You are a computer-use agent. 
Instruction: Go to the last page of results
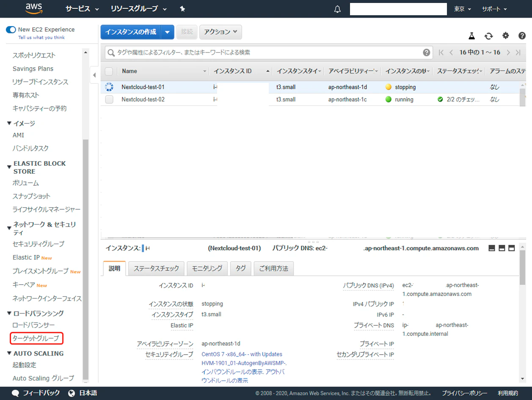(x=518, y=52)
